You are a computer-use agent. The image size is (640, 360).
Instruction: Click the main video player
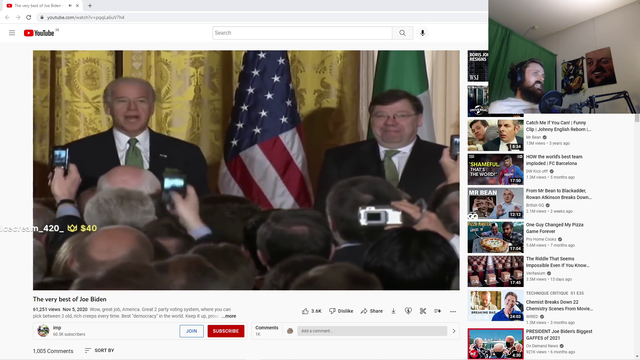click(246, 170)
